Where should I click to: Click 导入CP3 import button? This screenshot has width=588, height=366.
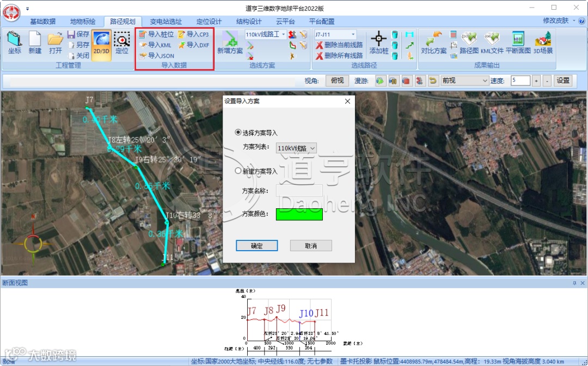pyautogui.click(x=193, y=34)
